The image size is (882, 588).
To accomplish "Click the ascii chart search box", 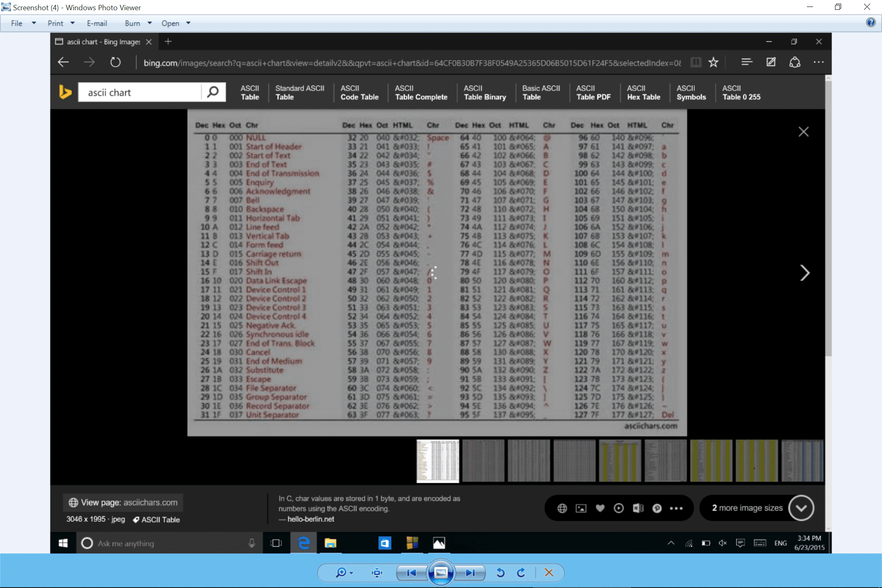I will [139, 92].
